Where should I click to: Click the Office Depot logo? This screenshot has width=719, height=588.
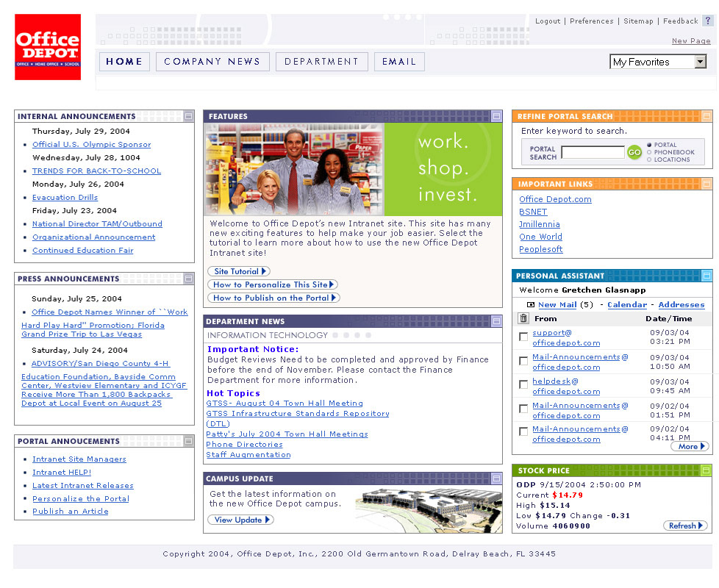pos(48,47)
